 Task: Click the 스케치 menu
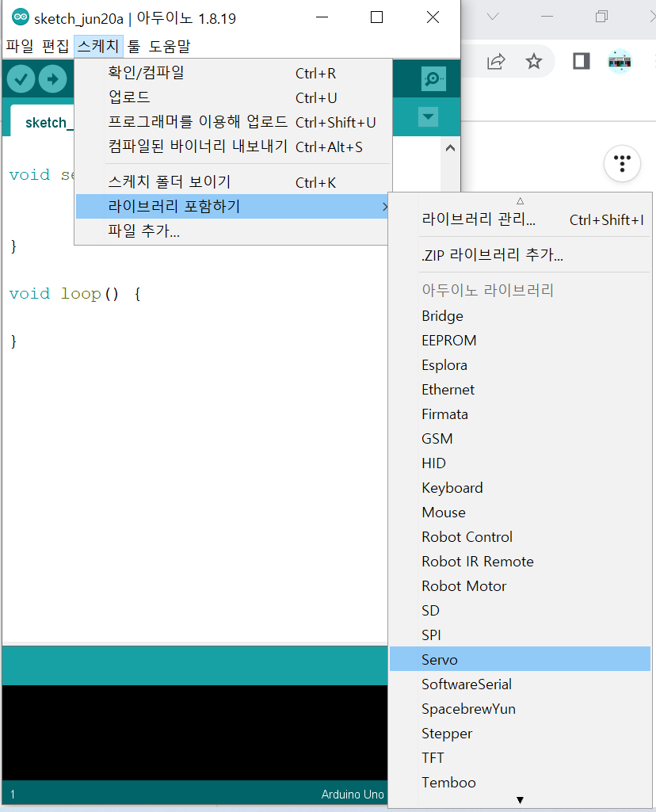(98, 46)
